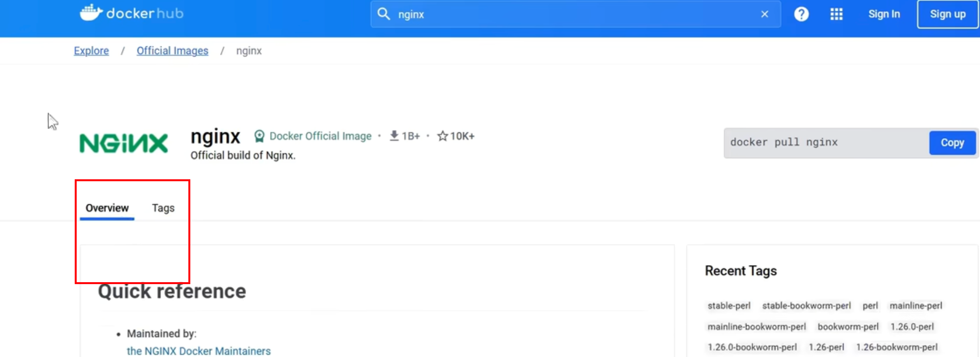
Task: Click the Quick reference heading
Action: 172,292
